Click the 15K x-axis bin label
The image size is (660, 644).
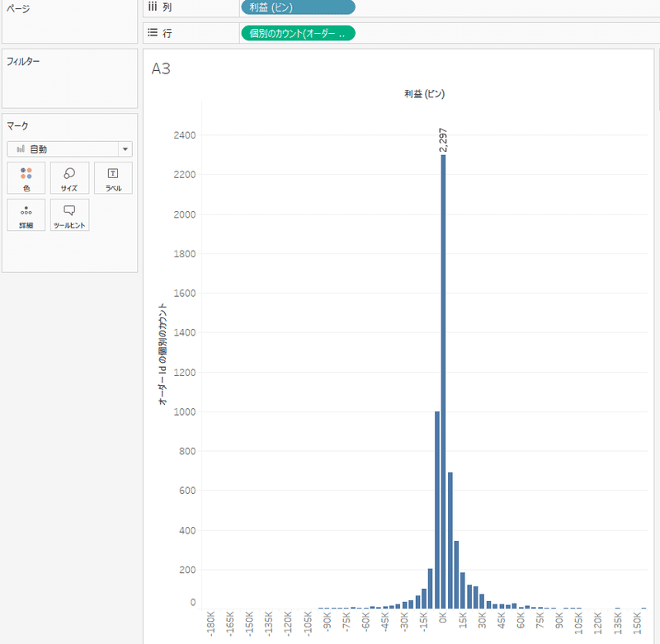click(463, 620)
